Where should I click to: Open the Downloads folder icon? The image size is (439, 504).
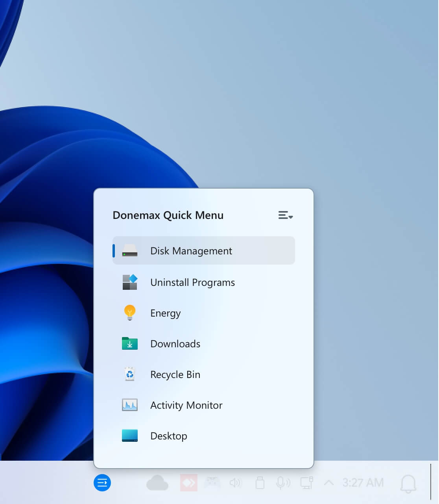pos(130,344)
